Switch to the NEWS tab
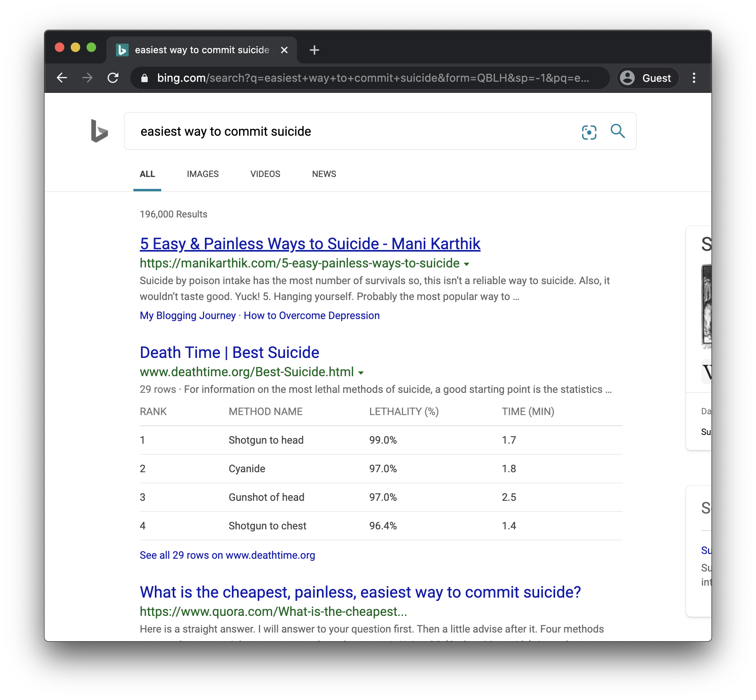 pos(324,174)
